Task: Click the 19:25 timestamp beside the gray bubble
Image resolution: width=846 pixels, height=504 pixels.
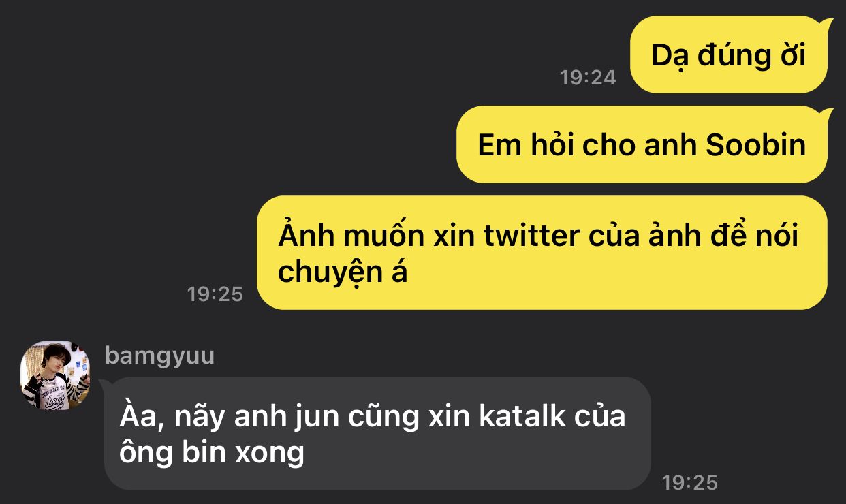Action: [x=690, y=483]
